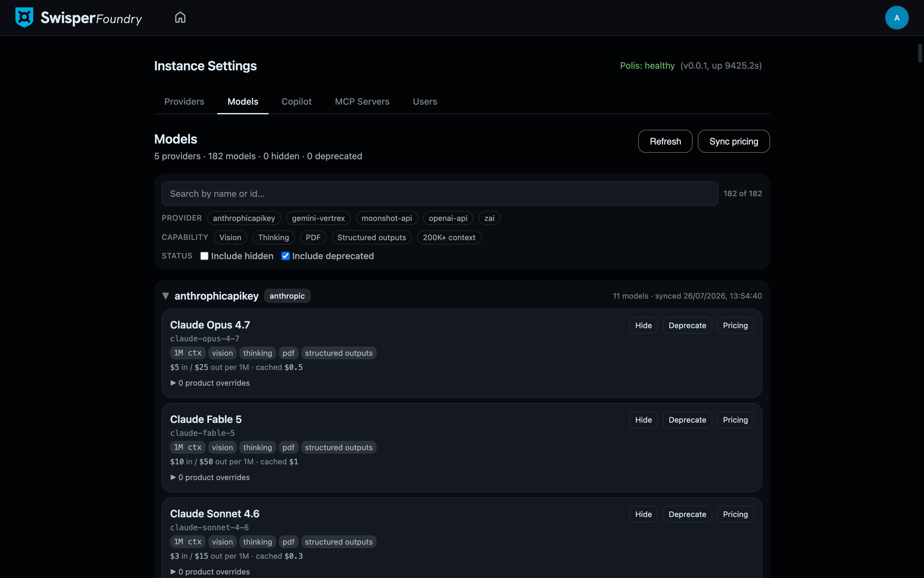Screen dimensions: 924x578
Task: Hide the Claude Fable 5 model
Action: point(643,420)
